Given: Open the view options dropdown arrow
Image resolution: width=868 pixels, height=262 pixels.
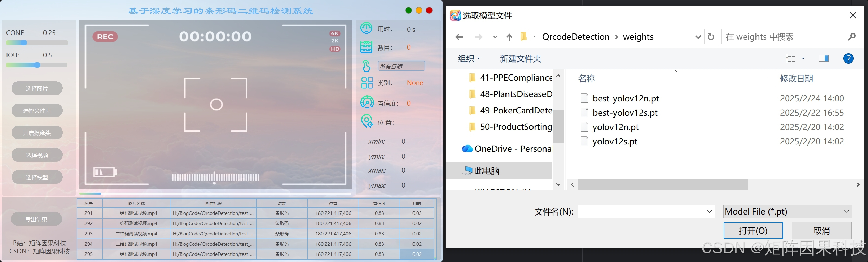Looking at the screenshot, I should coord(803,58).
